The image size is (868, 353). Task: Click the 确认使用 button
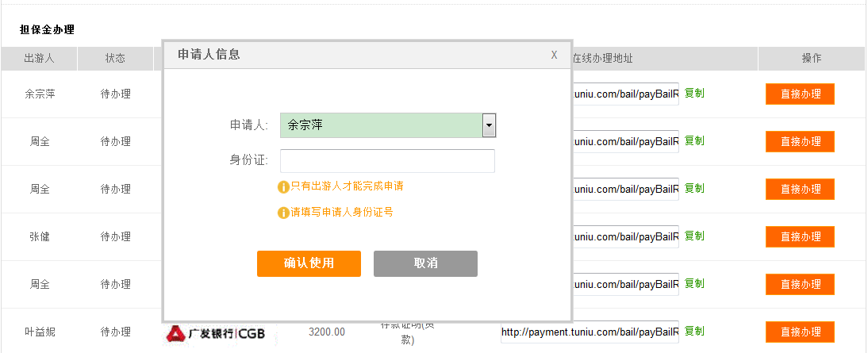[x=309, y=263]
